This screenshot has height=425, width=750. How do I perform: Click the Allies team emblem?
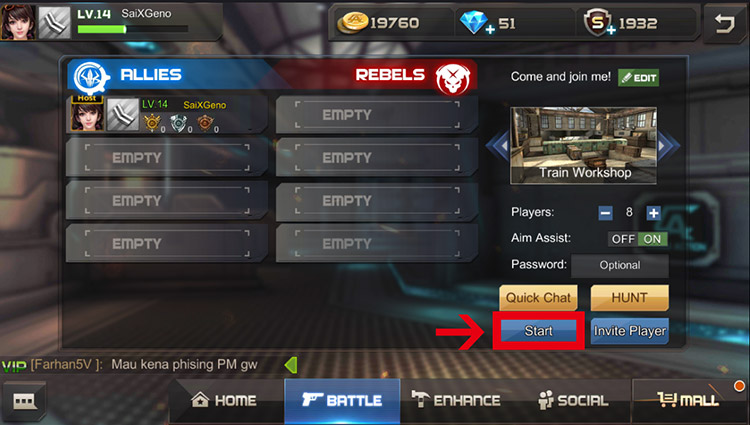90,77
